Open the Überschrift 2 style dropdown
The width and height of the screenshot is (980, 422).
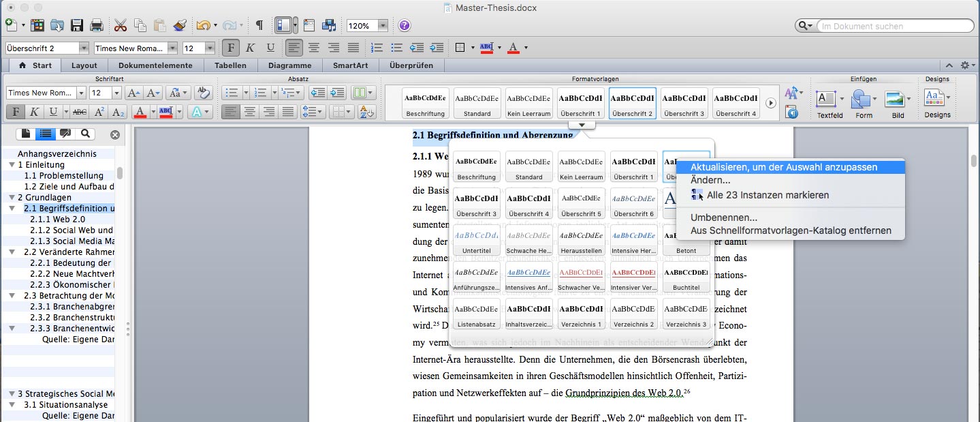click(x=84, y=48)
